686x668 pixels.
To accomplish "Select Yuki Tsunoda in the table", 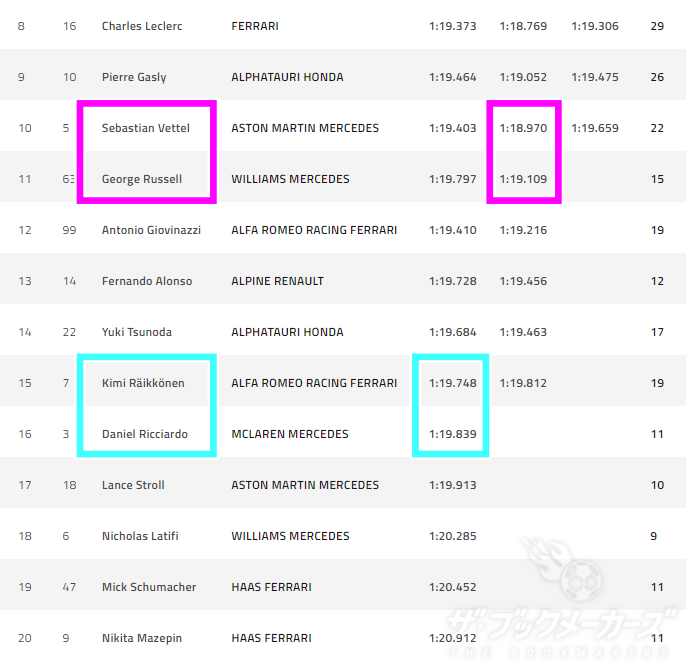I will click(x=139, y=332).
